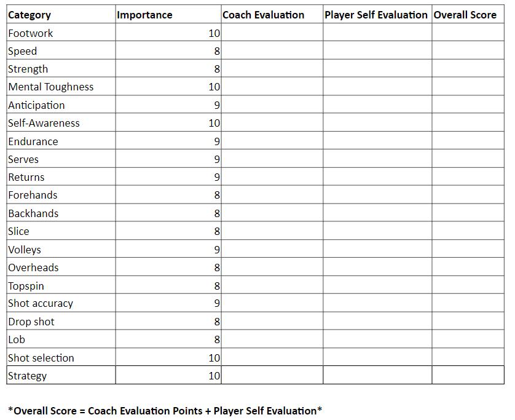Select the Self-Awareness category cell
The width and height of the screenshot is (515, 420).
[x=60, y=123]
